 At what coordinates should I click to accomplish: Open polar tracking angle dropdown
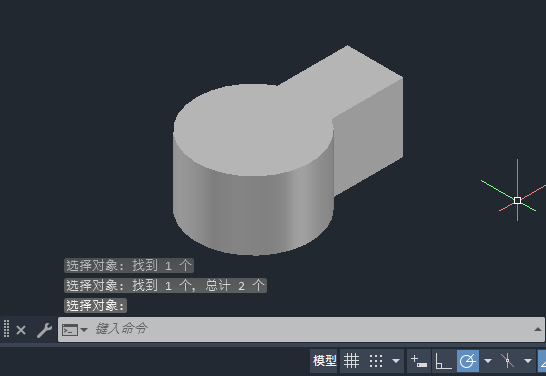pyautogui.click(x=488, y=361)
